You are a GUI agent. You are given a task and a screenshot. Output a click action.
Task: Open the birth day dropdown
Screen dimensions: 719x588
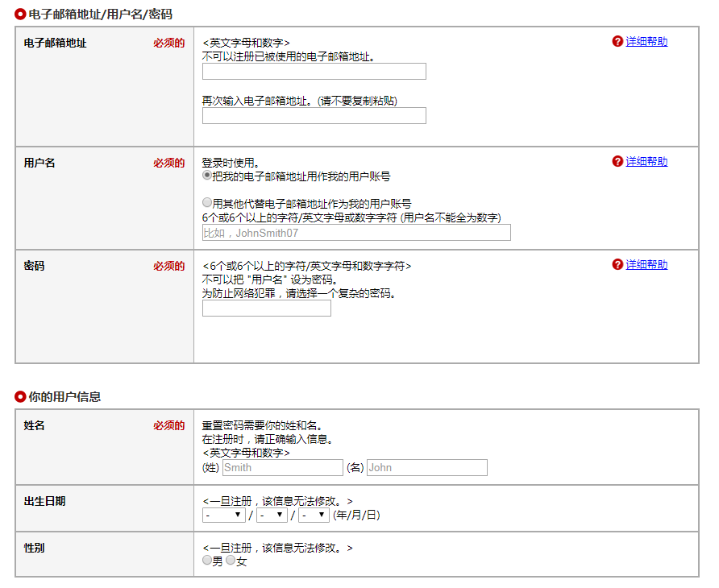(x=314, y=516)
